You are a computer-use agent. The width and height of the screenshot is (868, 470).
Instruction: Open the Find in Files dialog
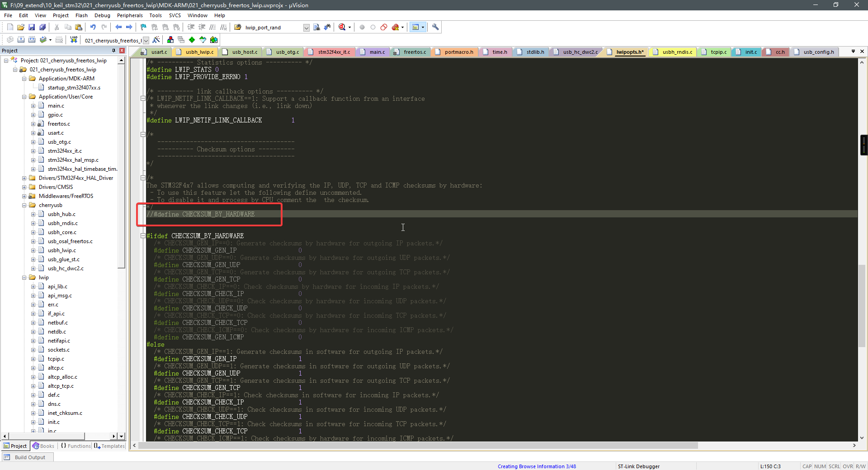coord(237,27)
